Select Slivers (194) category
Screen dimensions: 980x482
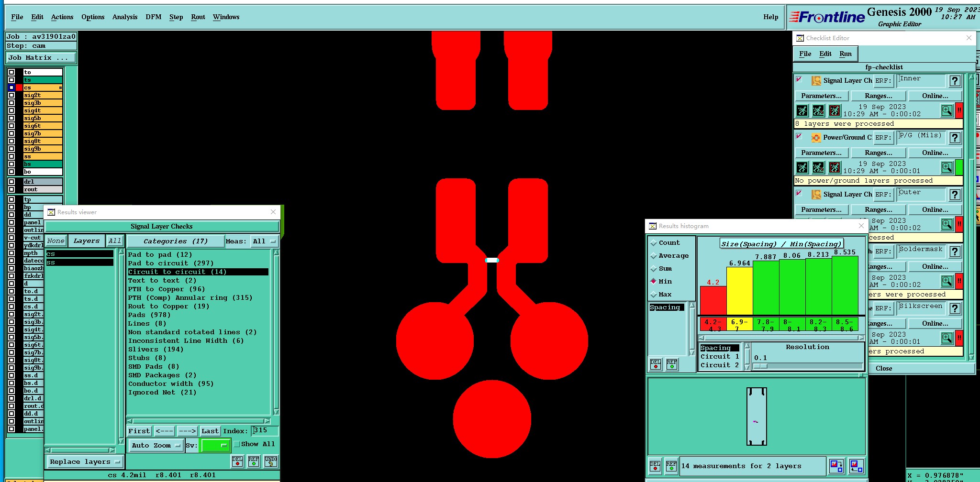click(156, 350)
